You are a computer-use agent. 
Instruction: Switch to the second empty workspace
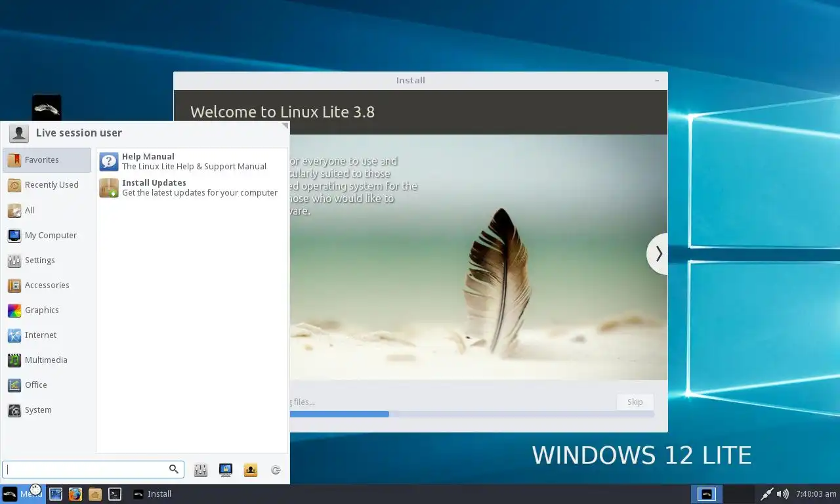click(738, 494)
